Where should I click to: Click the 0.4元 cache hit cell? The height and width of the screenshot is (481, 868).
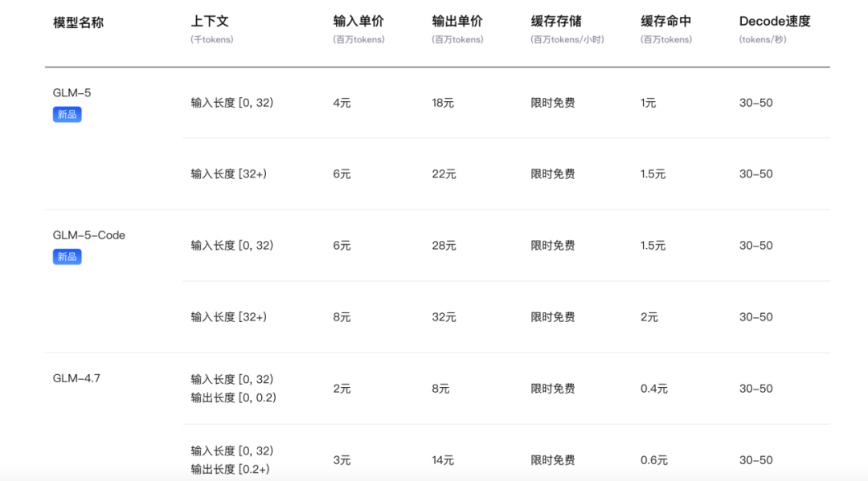pos(653,389)
